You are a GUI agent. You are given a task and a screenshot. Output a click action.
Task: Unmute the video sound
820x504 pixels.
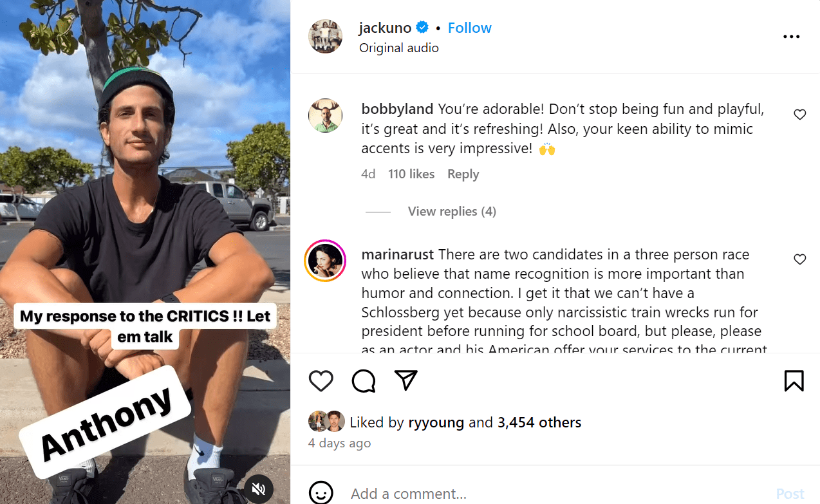[259, 489]
